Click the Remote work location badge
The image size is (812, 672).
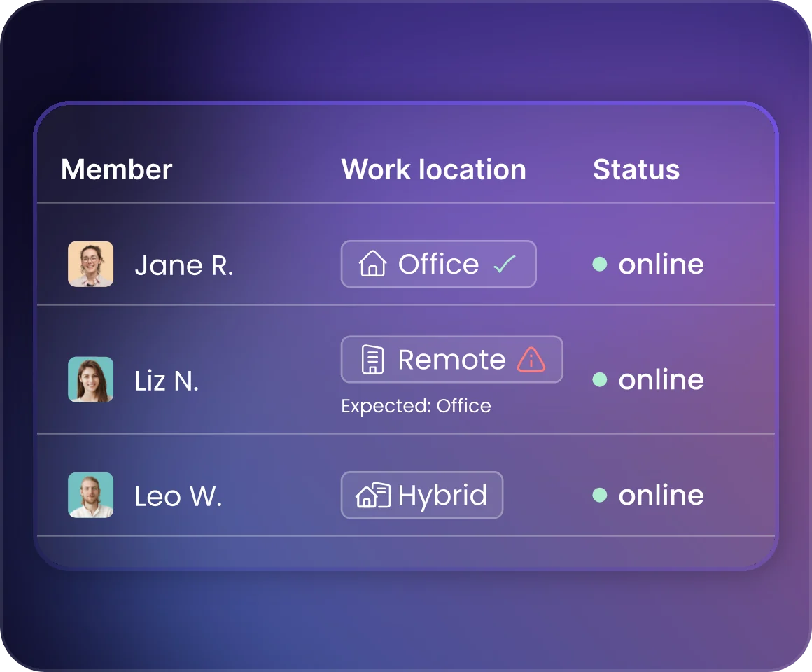tap(452, 359)
